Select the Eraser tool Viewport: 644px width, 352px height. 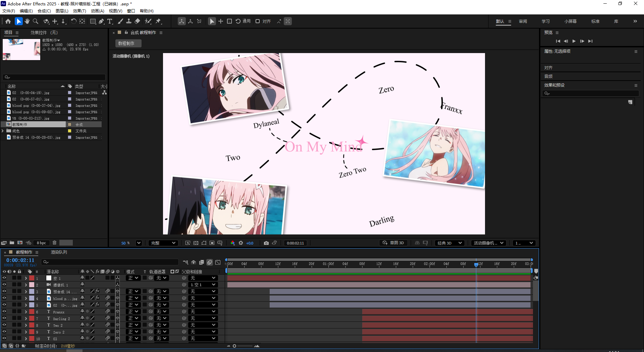[138, 21]
